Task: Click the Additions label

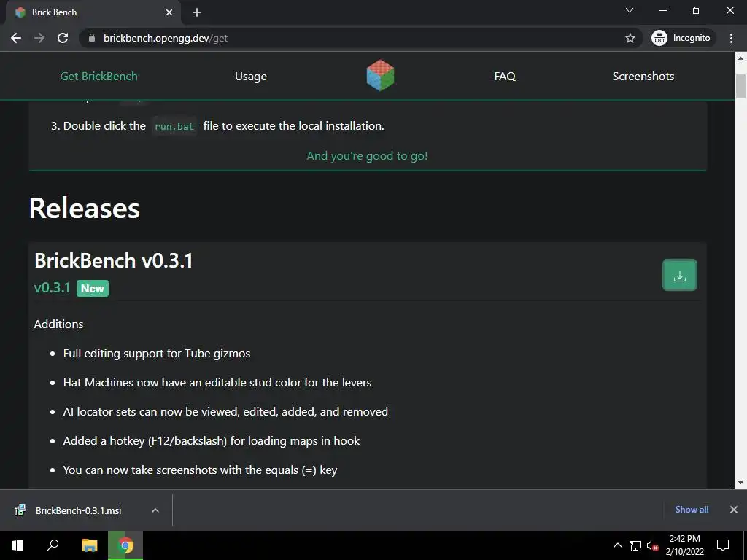Action: pos(58,324)
